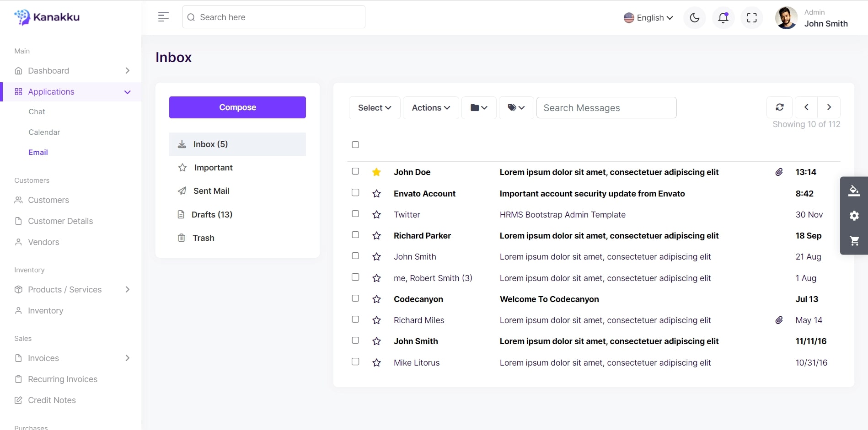Screen dimensions: 868x430
Task: Expand the Actions dropdown menu
Action: click(x=430, y=108)
